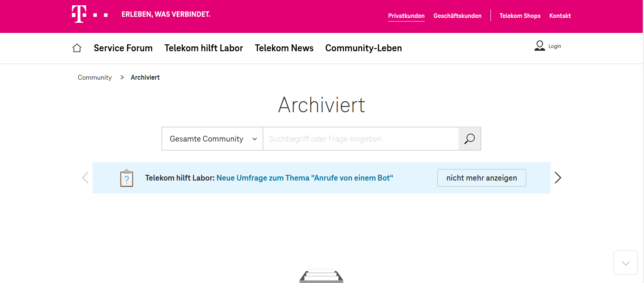Open the Kontakt link

pyautogui.click(x=560, y=16)
